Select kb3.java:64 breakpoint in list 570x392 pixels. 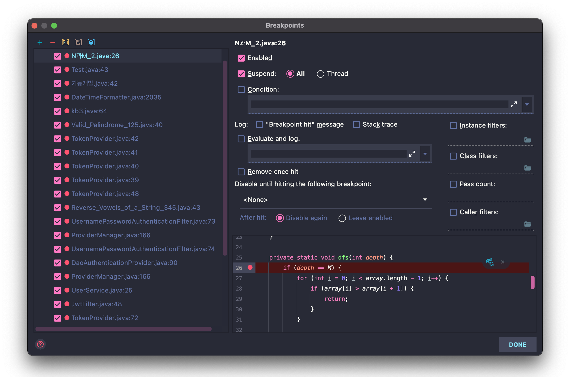[89, 111]
